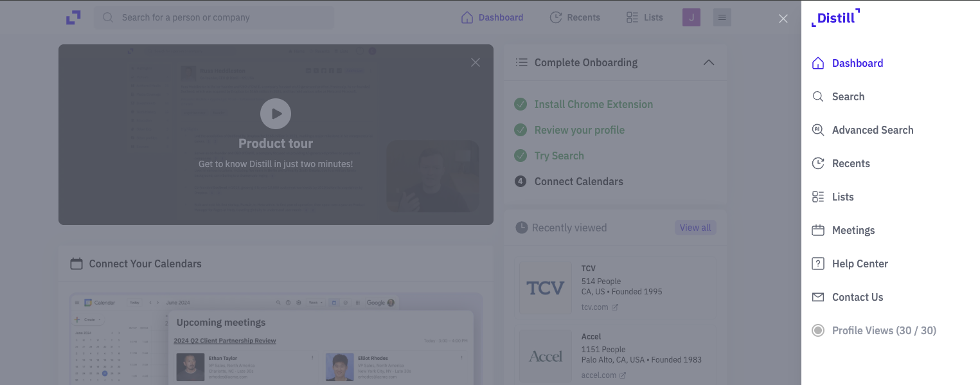This screenshot has height=385, width=980.
Task: Dismiss the Product tour card
Action: 476,62
